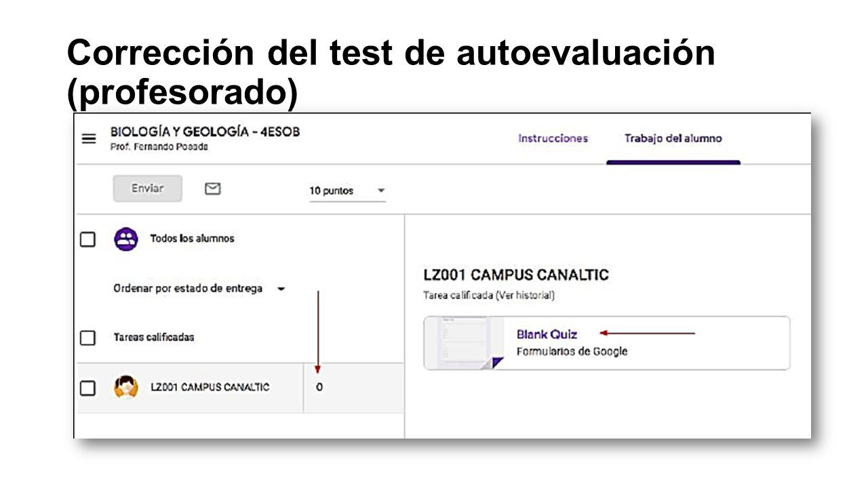Check the Tareas calificadas checkbox
The image size is (868, 488).
pyautogui.click(x=87, y=338)
